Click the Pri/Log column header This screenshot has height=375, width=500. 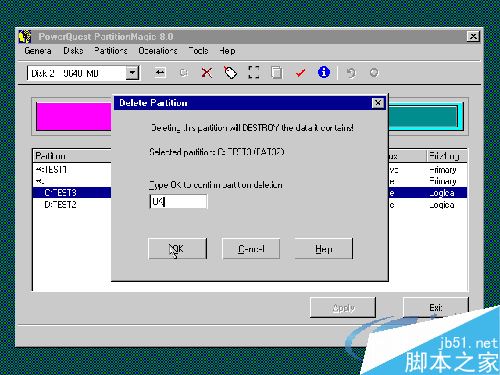(x=447, y=156)
